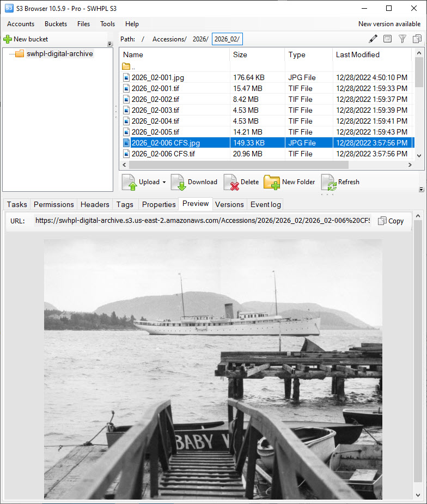
Task: Click the '15.47 MB' size cell
Action: pyautogui.click(x=247, y=88)
